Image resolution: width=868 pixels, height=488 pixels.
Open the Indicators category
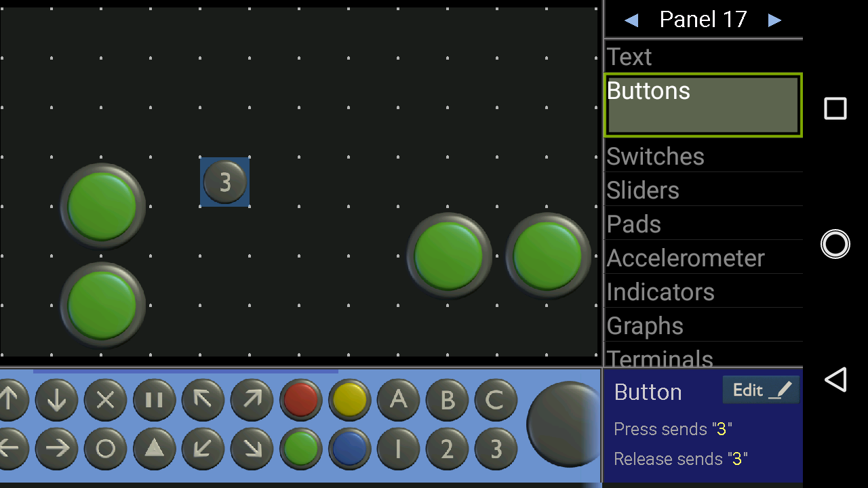pos(703,291)
